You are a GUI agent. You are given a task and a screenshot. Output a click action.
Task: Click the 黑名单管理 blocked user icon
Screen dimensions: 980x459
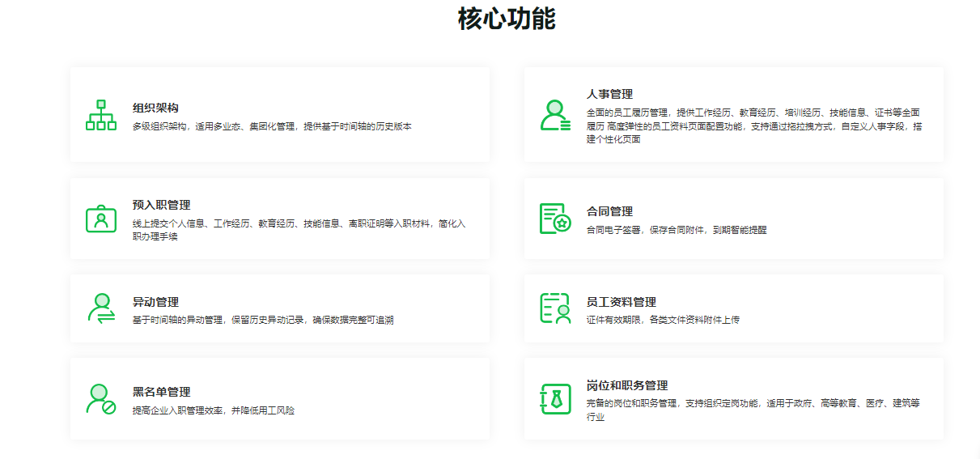pyautogui.click(x=101, y=399)
